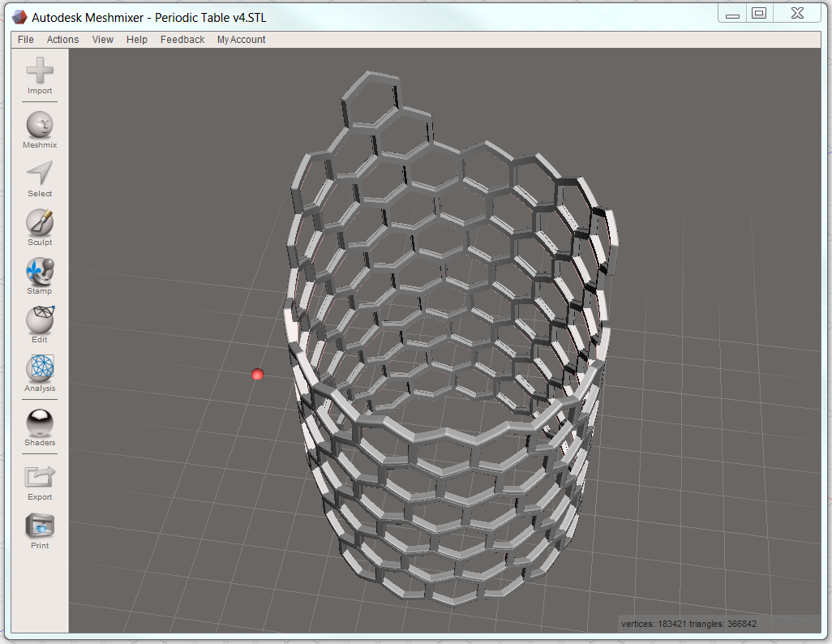
Task: Close the Meshmixer window
Action: 797,14
